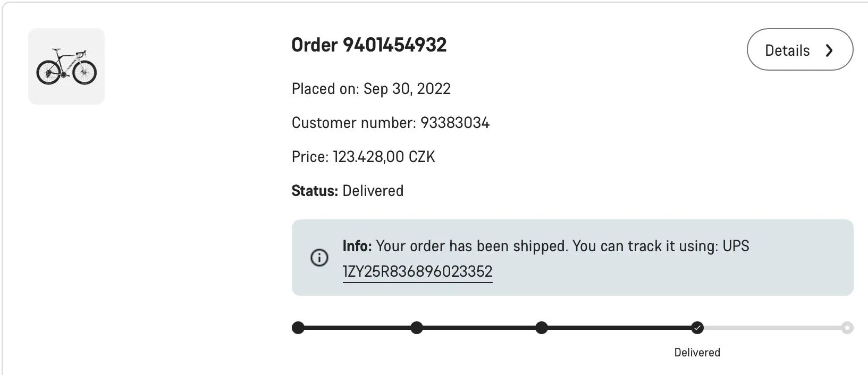868x375 pixels.
Task: Click the Order 9401454932 heading
Action: (369, 45)
